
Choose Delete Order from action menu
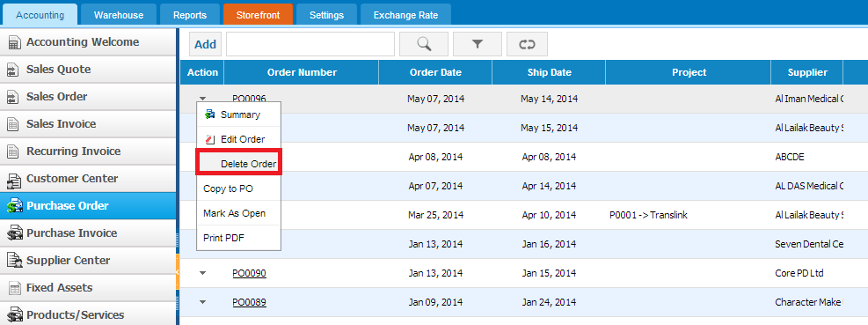pos(239,164)
